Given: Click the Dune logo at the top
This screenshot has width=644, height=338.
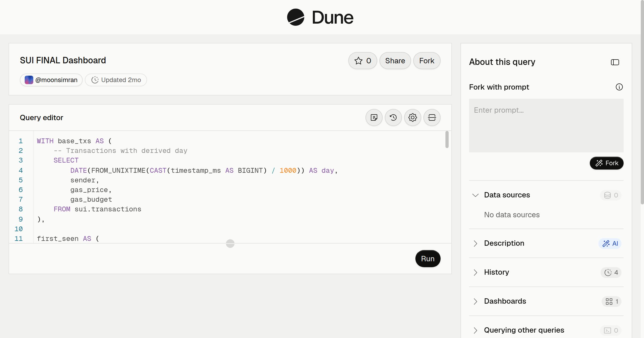Looking at the screenshot, I should coord(320,17).
